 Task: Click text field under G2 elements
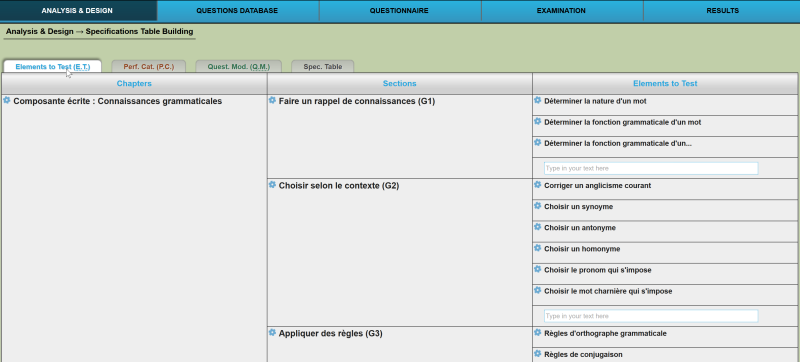tap(651, 316)
